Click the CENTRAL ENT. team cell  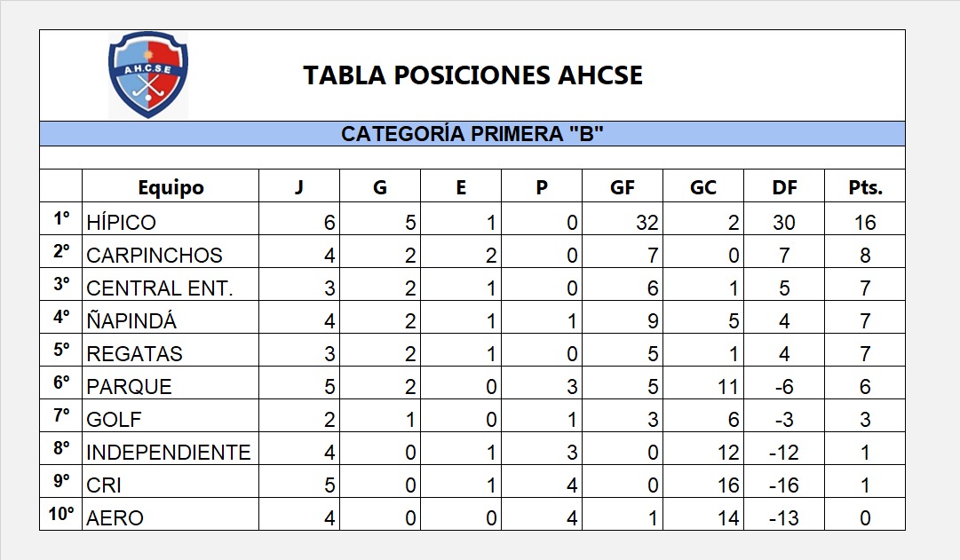coord(159,288)
